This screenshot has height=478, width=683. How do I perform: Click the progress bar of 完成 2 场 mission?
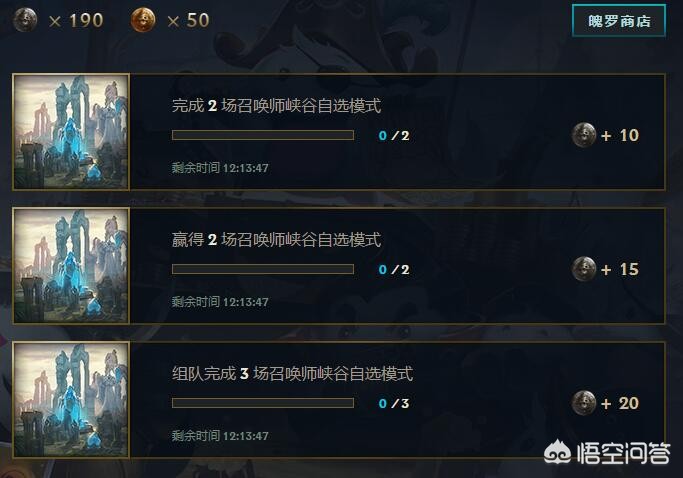pos(263,135)
